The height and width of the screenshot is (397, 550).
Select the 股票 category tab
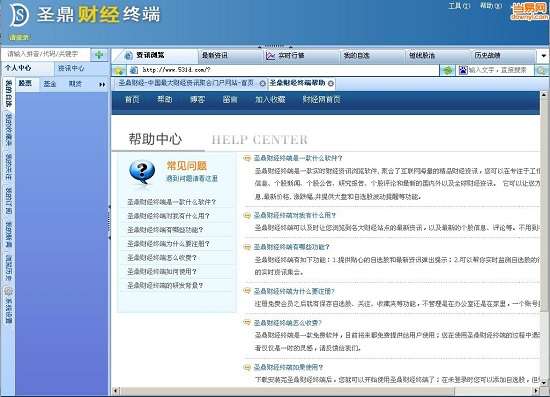26,83
